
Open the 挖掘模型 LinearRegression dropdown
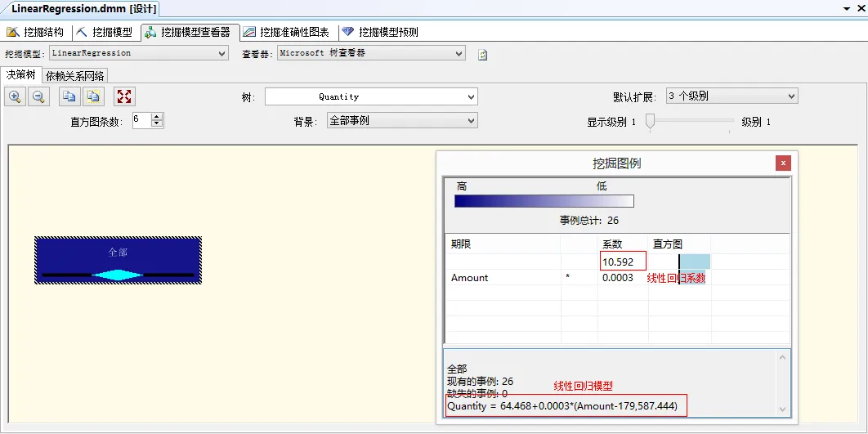222,54
